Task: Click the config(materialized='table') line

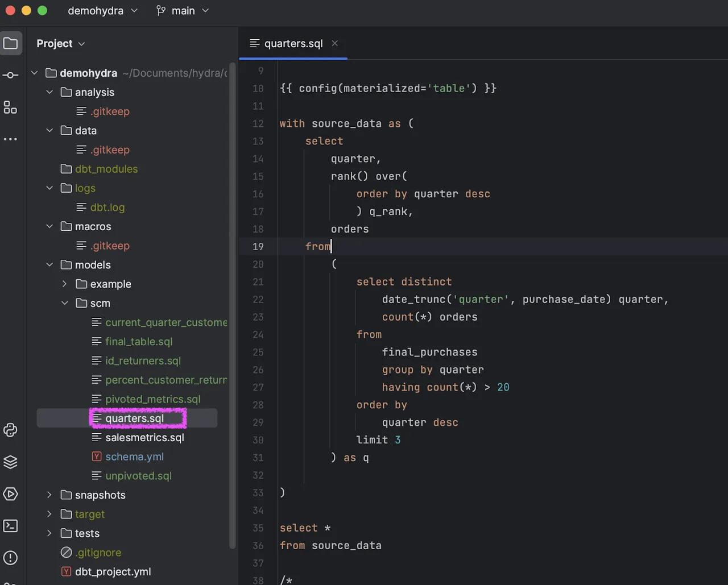Action: pyautogui.click(x=388, y=88)
